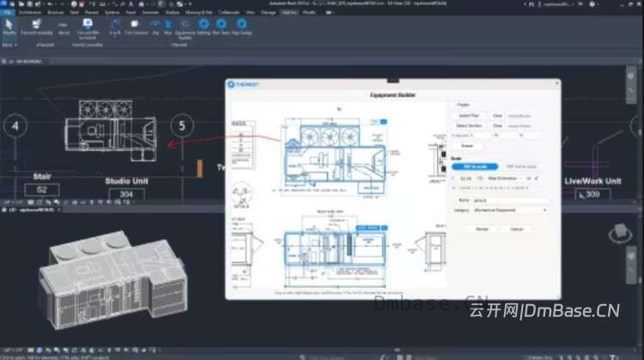Viewport: 644px width, 360px height.
Task: Click the Cancel button in Equipment Builder
Action: pyautogui.click(x=517, y=229)
